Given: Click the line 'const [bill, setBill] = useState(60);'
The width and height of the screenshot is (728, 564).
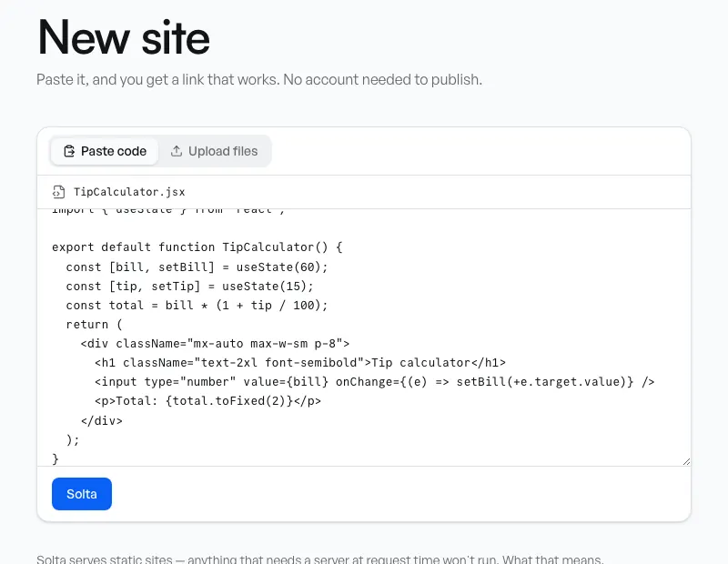Looking at the screenshot, I should pos(197,267).
